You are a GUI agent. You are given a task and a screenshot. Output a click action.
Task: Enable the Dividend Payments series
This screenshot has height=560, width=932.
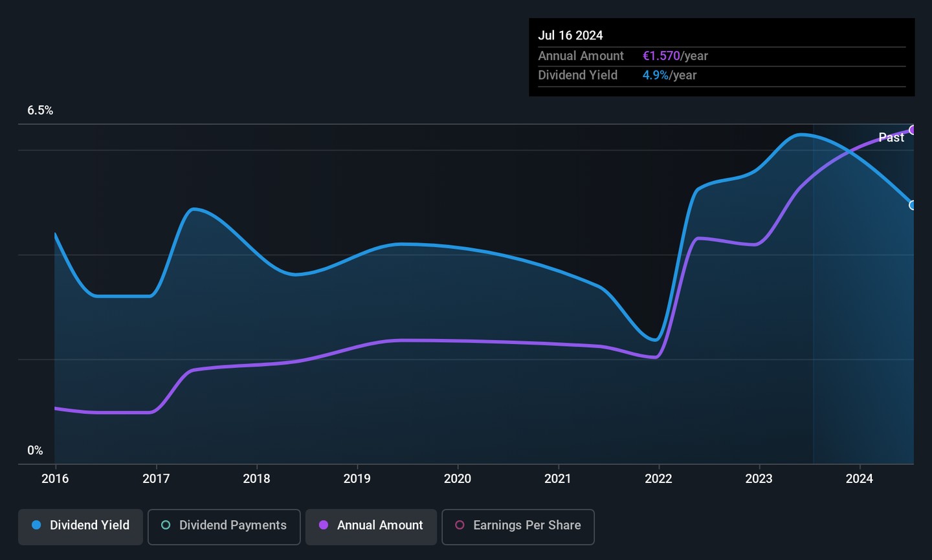click(x=224, y=526)
